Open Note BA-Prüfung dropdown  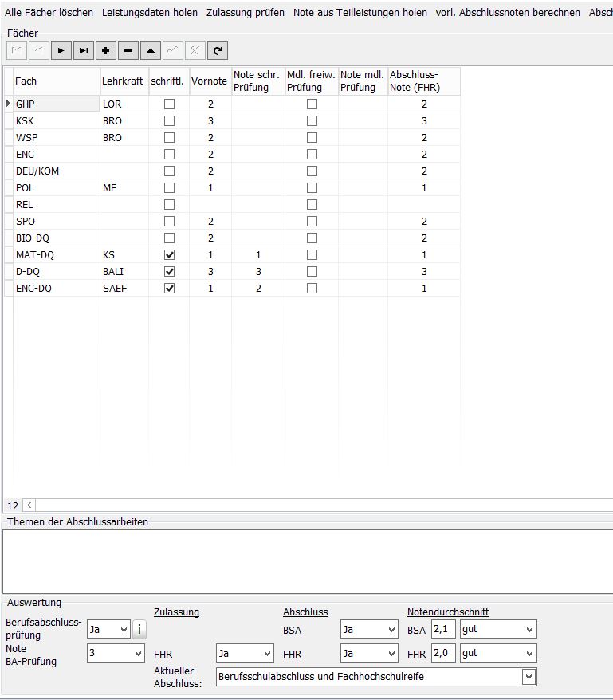[116, 653]
